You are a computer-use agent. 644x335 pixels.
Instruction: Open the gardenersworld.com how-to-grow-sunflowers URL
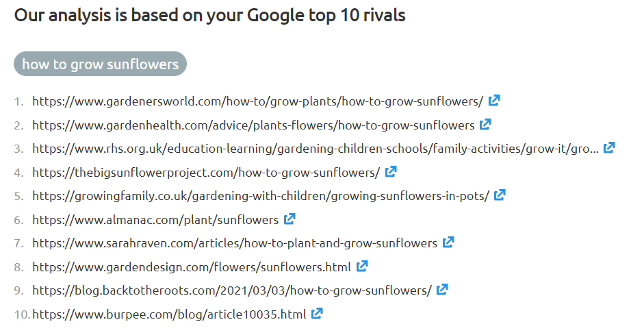(258, 101)
